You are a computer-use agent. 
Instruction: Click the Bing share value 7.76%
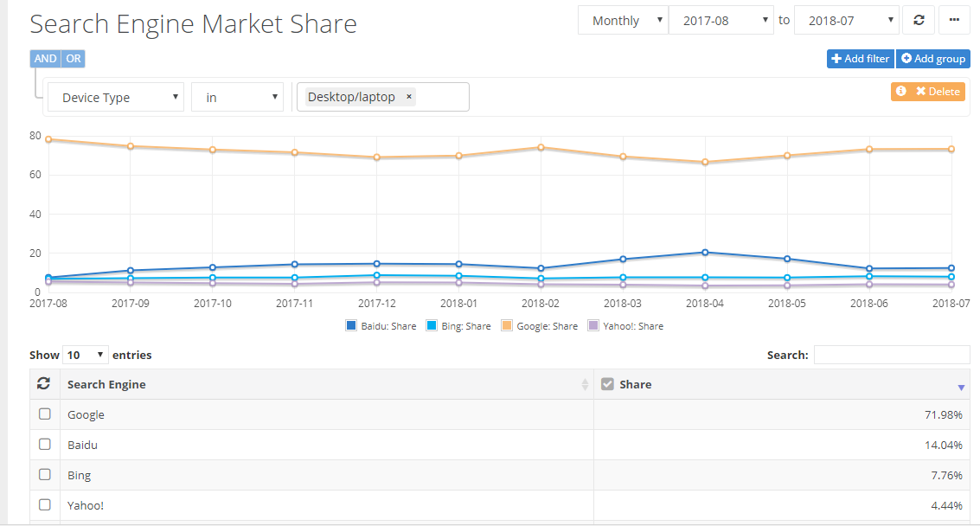click(x=946, y=475)
